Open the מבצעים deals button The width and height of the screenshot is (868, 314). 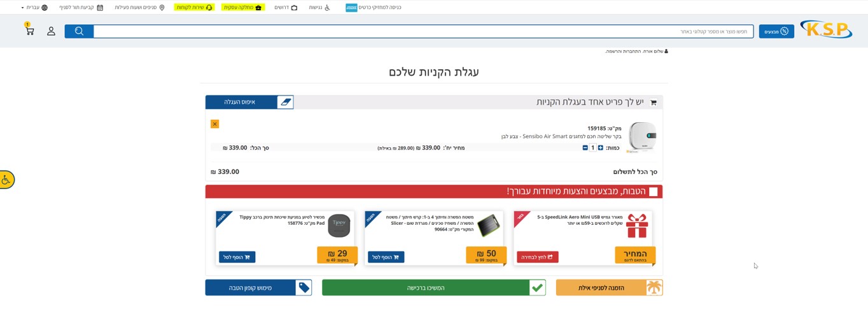pos(776,31)
